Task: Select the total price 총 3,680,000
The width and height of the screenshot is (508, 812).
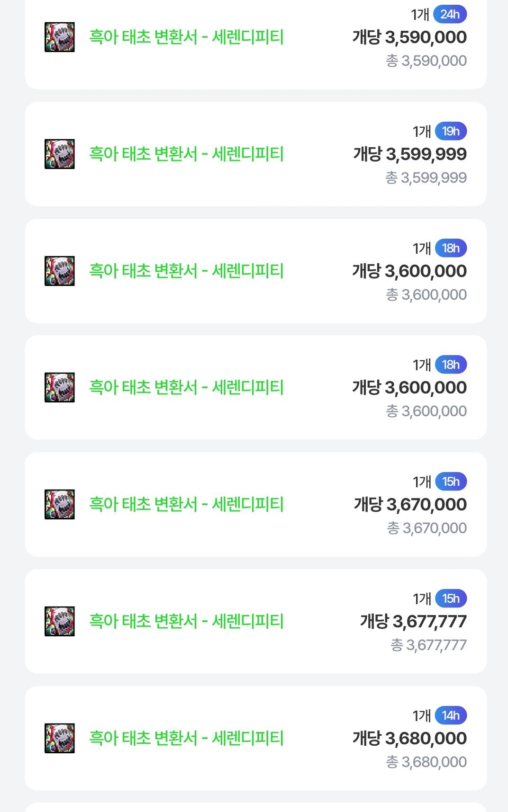Action: coord(426,762)
